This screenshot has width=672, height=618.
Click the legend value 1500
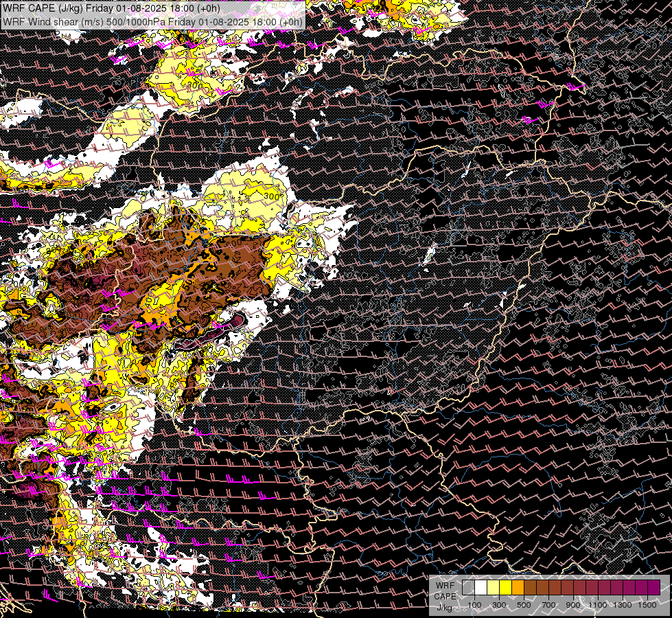[x=647, y=605]
